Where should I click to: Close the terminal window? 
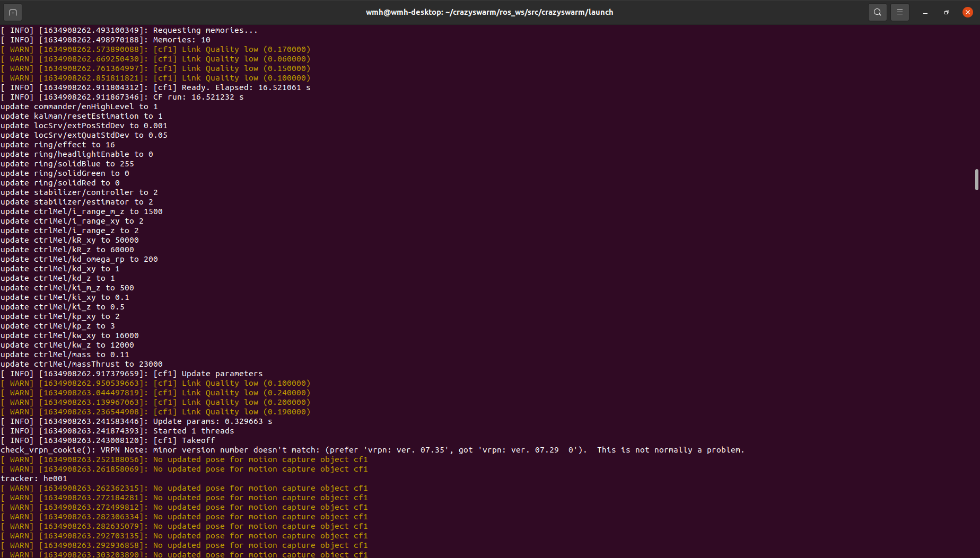pos(968,12)
